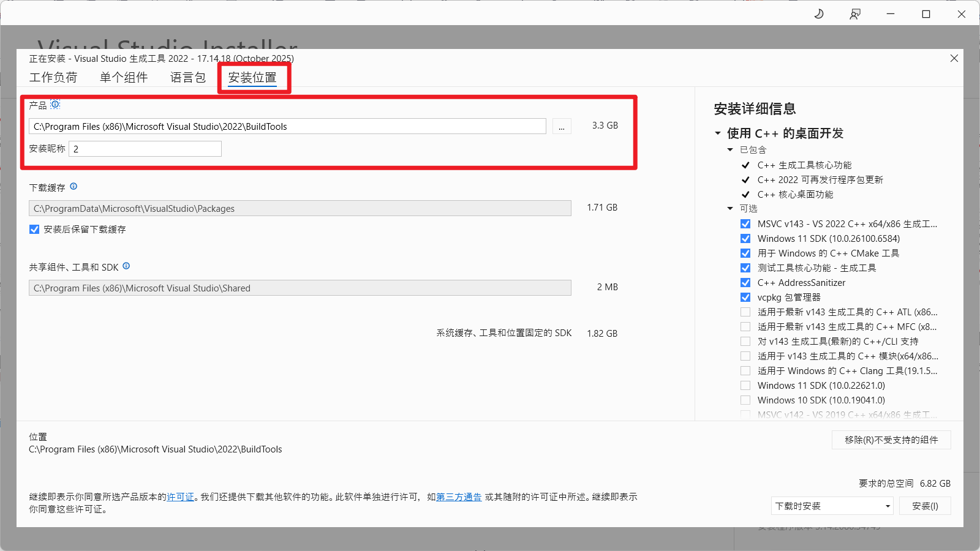This screenshot has height=551, width=980.
Task: Toggle the dark theme moon icon
Action: (819, 13)
